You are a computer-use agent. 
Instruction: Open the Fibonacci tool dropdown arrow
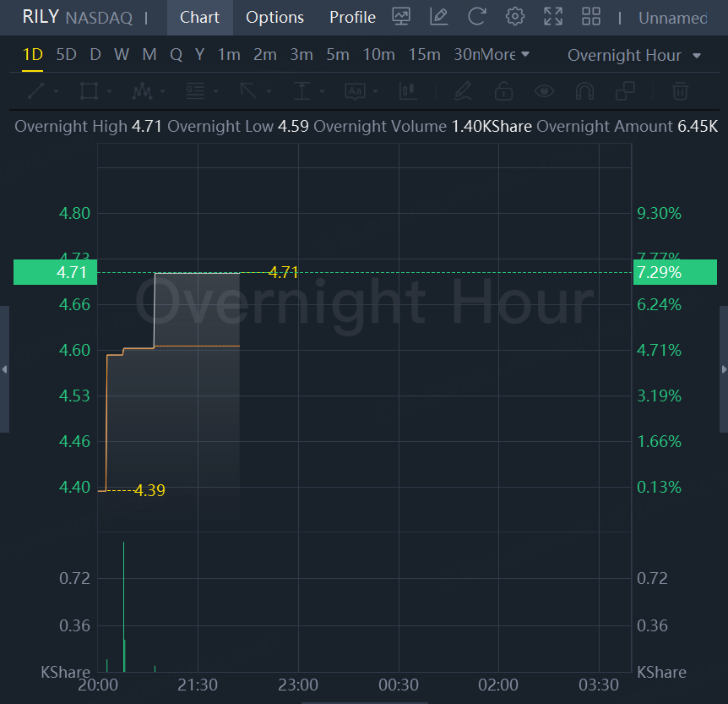pyautogui.click(x=216, y=91)
